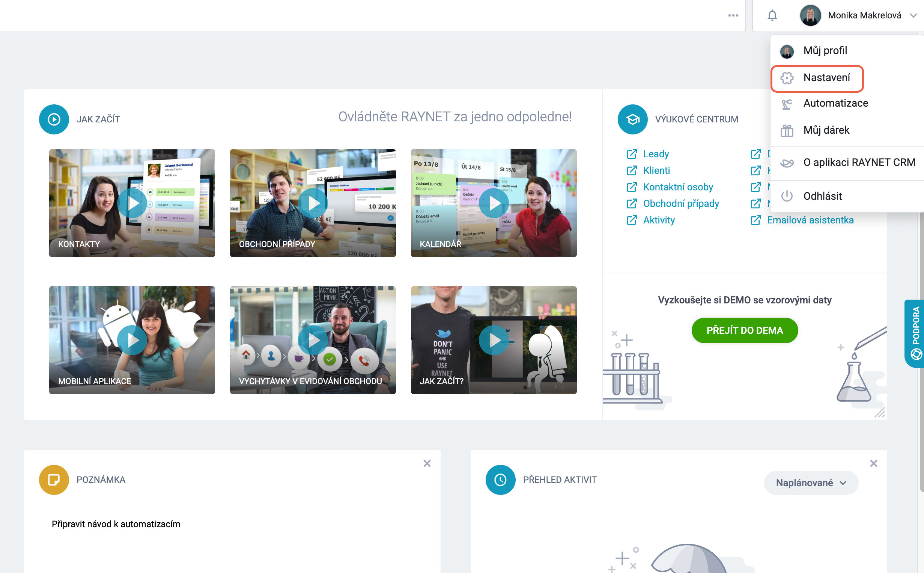Click the yellow Poznámka note icon

(x=54, y=480)
